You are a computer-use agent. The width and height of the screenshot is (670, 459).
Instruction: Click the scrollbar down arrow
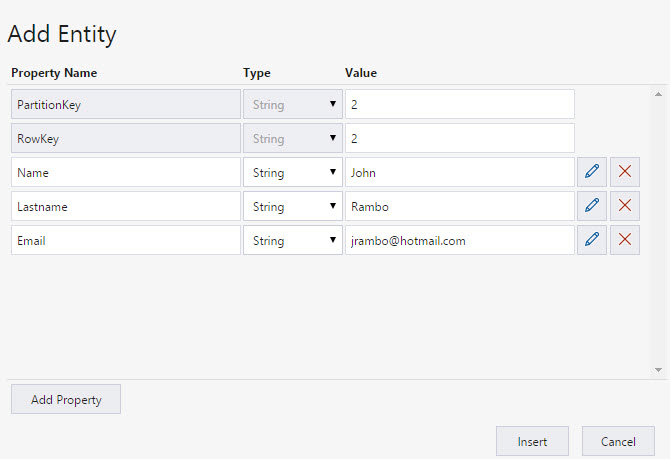(x=658, y=370)
